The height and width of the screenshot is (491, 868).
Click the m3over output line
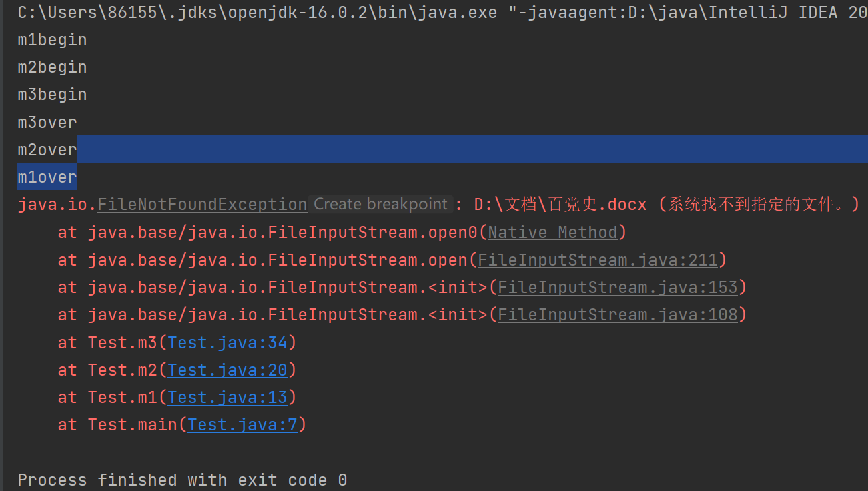(x=47, y=121)
